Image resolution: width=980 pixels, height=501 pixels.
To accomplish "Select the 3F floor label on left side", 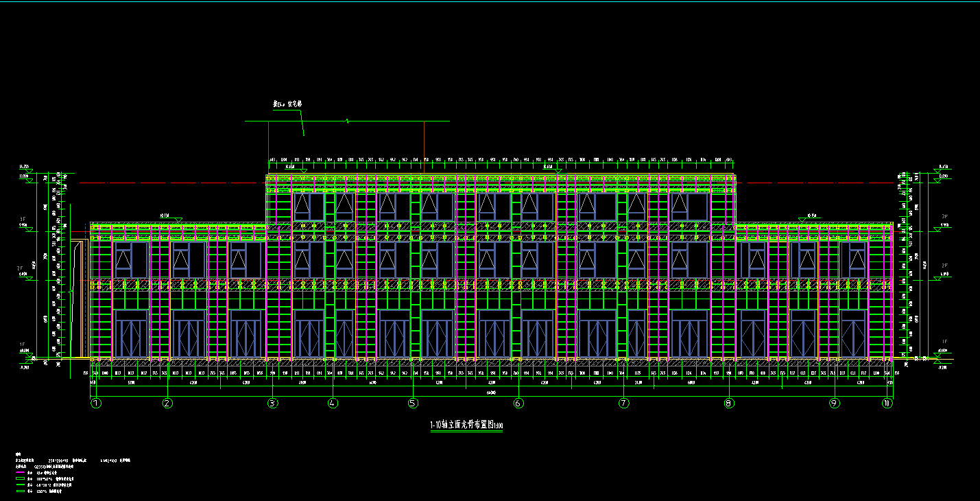I will [22, 219].
